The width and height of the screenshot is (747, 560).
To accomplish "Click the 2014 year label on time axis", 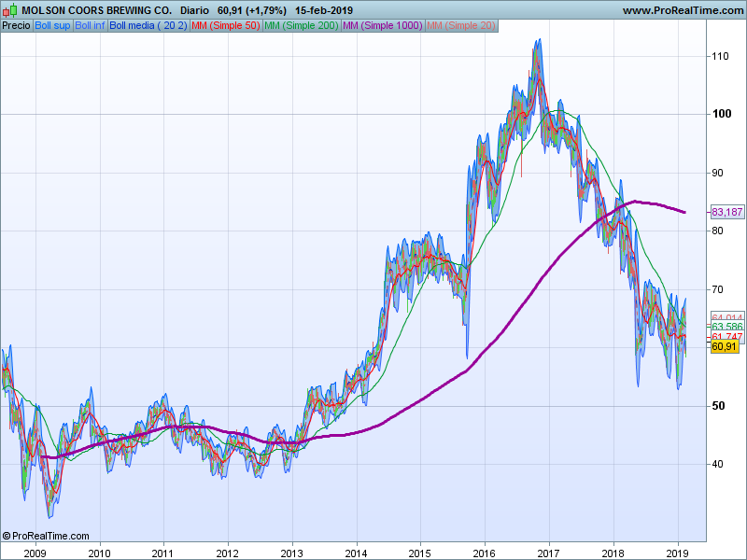I will [x=356, y=553].
